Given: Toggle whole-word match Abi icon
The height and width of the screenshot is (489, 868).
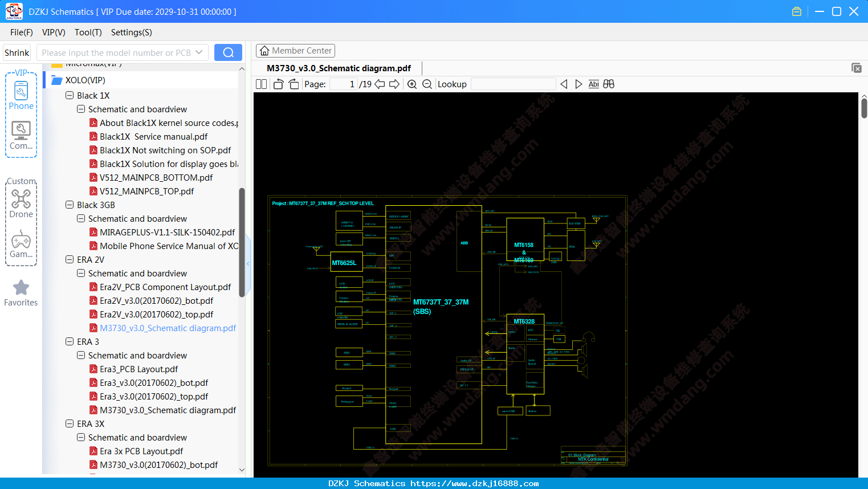Looking at the screenshot, I should (x=593, y=84).
